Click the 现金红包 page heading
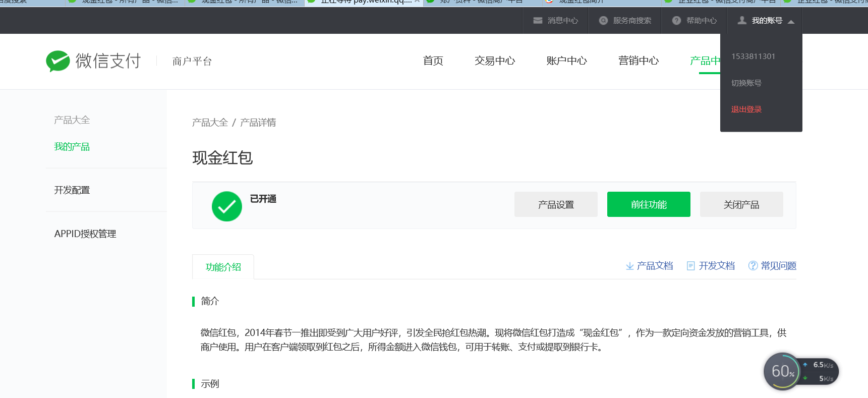 (x=222, y=158)
